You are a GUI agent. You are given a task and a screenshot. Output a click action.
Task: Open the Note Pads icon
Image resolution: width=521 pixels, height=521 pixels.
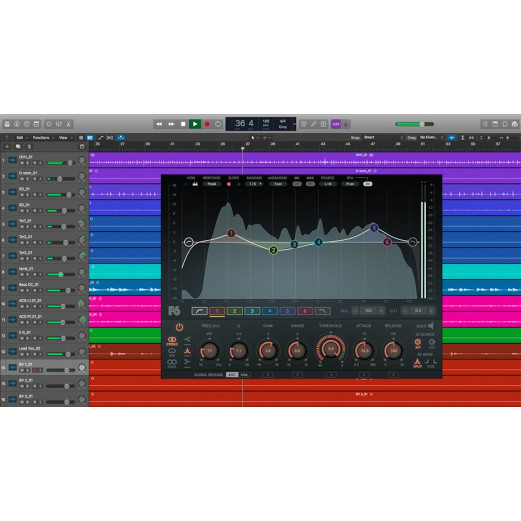(495, 124)
